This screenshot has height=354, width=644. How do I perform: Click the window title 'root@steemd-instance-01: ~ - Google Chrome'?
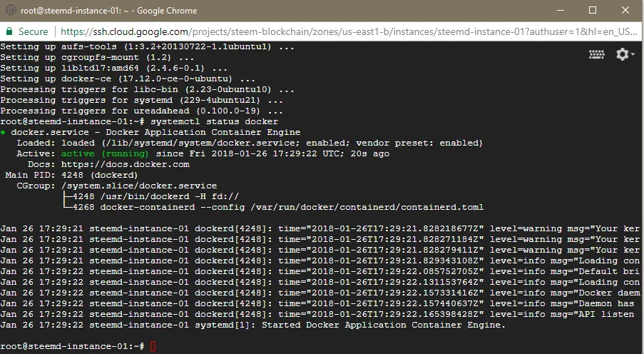click(109, 11)
